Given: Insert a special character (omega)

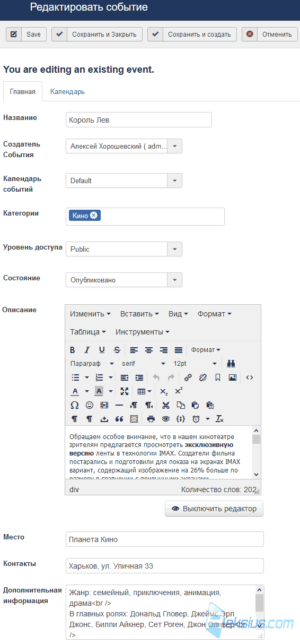Looking at the screenshot, I should pyautogui.click(x=74, y=405).
